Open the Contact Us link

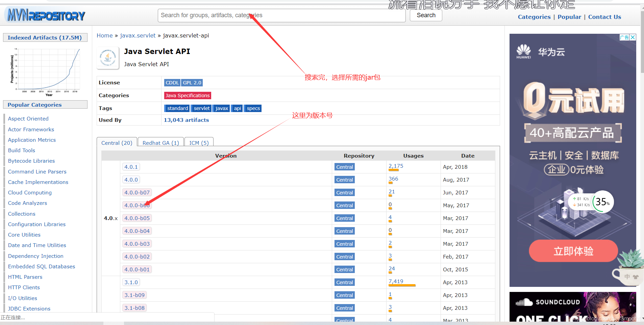[604, 17]
